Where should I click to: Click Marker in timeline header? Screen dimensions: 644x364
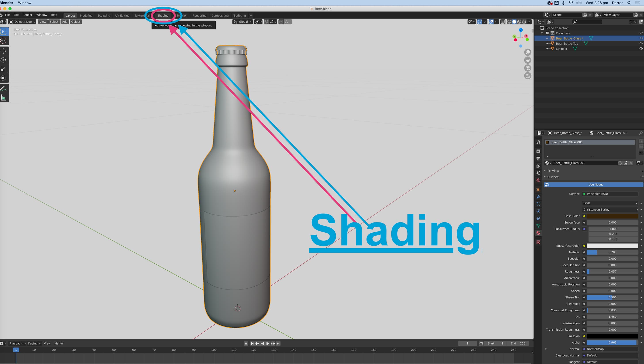pos(59,343)
